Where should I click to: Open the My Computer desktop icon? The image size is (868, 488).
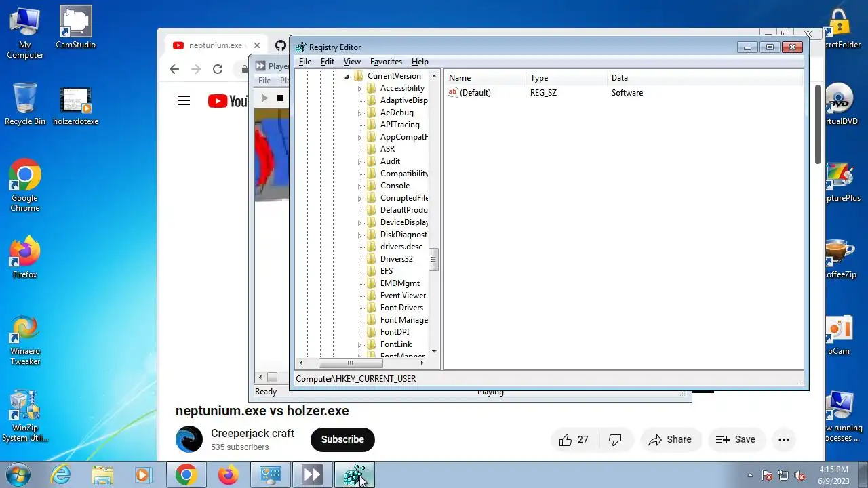tap(25, 33)
